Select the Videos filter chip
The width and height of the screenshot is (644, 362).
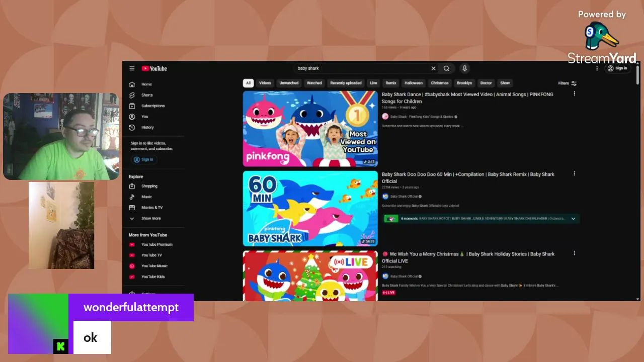265,83
